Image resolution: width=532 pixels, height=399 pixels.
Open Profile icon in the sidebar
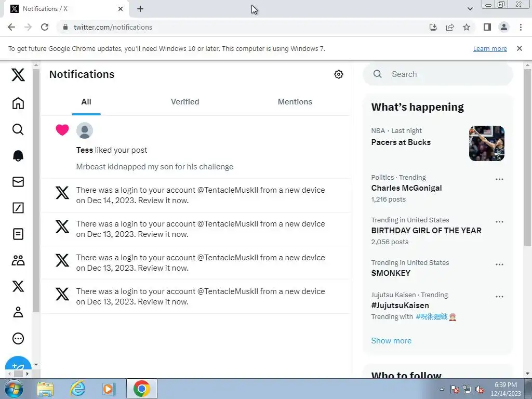[x=18, y=312]
